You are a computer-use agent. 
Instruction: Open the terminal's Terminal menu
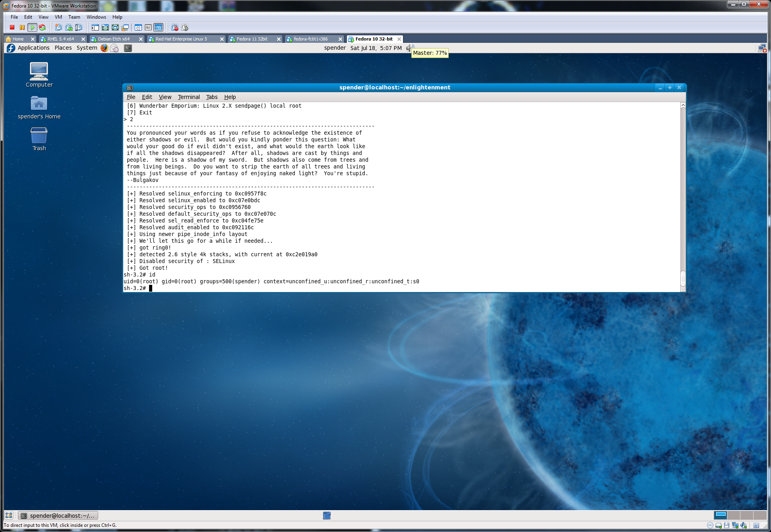pos(189,97)
